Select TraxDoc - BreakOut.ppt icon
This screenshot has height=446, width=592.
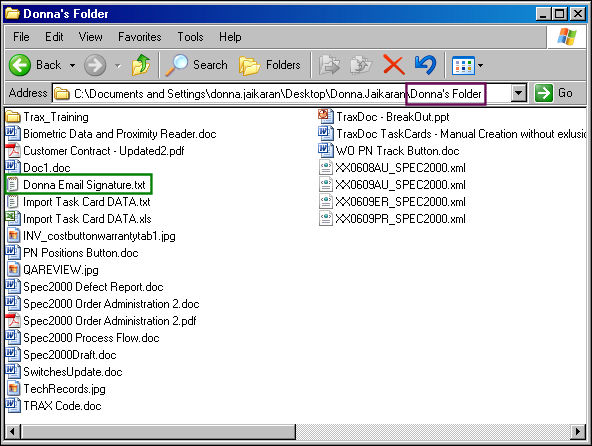coord(325,117)
